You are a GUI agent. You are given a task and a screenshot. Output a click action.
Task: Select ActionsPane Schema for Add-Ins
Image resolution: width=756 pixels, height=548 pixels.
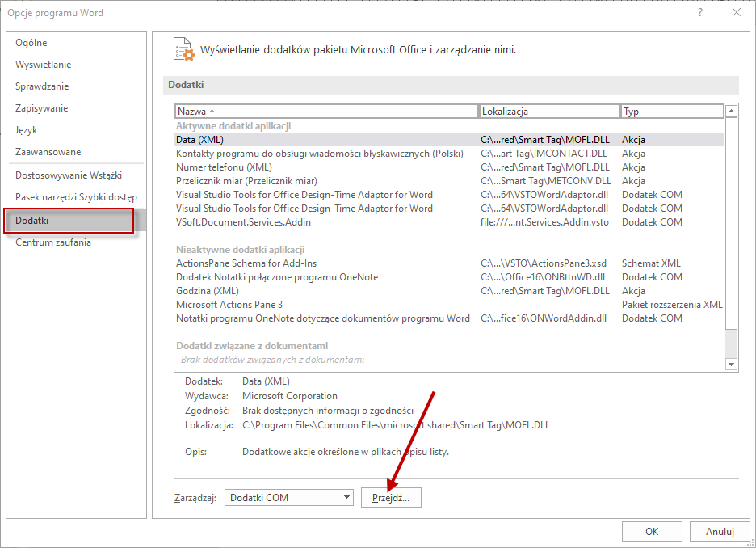click(x=449, y=263)
